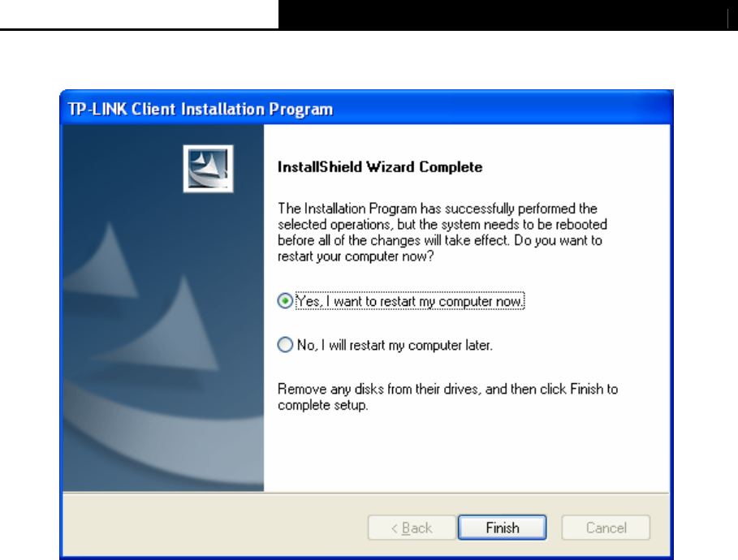The height and width of the screenshot is (560, 738).
Task: Click the Remove any disks instruction text
Action: coord(447,397)
